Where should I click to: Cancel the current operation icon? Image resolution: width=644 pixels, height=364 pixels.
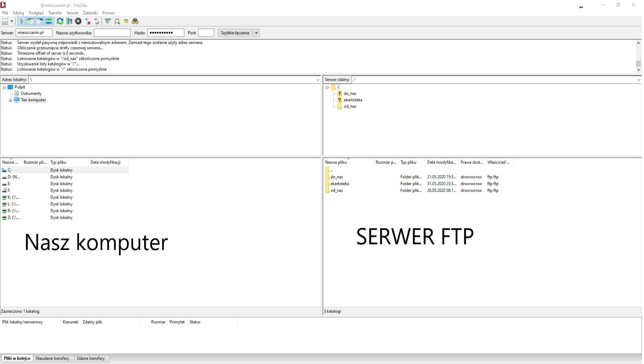(78, 21)
